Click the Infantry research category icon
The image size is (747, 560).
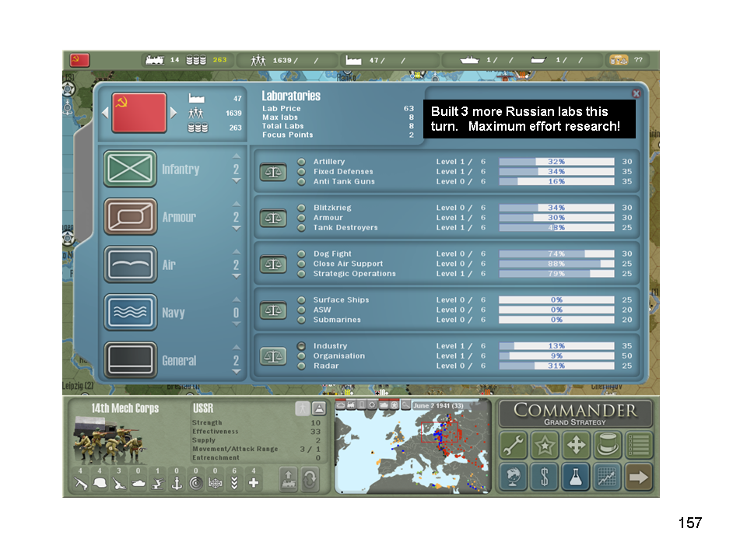[x=130, y=169]
